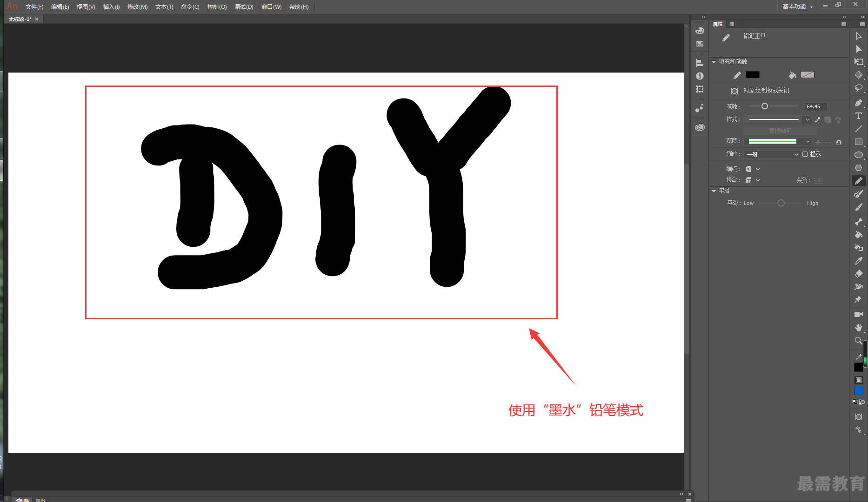Select the Eraser tool
Viewport: 868px width, 502px height.
(859, 274)
